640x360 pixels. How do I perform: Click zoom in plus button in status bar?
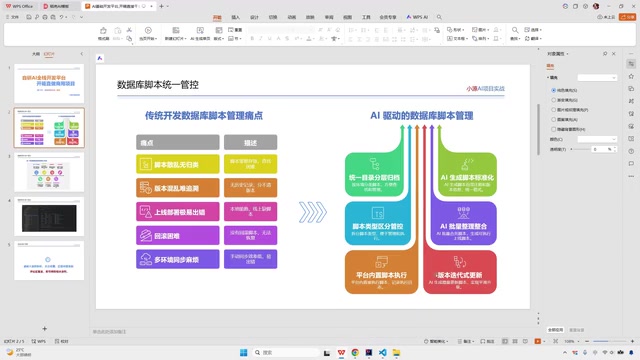pyautogui.click(x=632, y=341)
